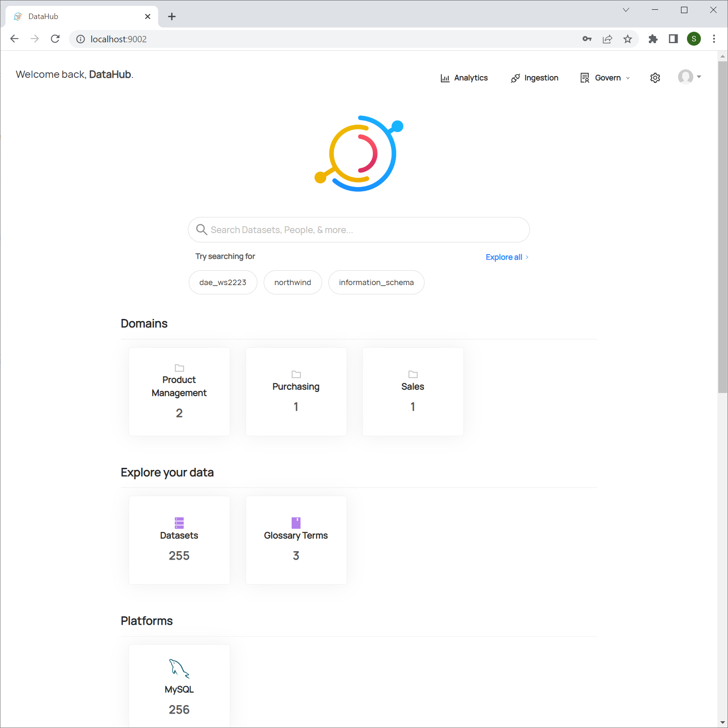Click the Explore all link

(x=507, y=257)
